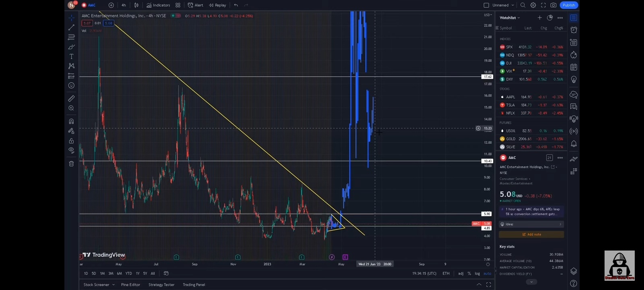Select the trend line drawing tool

[x=71, y=28]
